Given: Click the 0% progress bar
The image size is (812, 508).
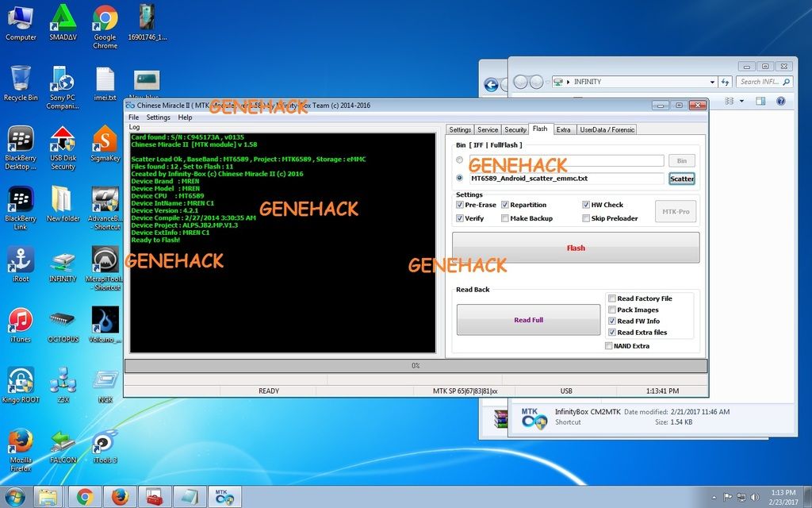Looking at the screenshot, I should point(416,366).
